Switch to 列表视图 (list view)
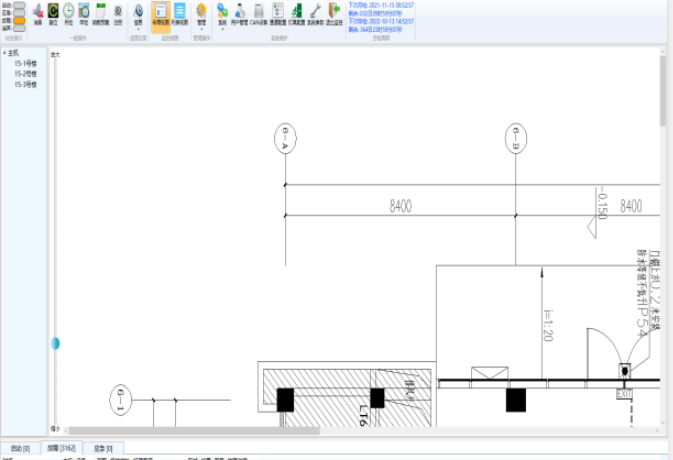This screenshot has height=460, width=673. point(179,12)
